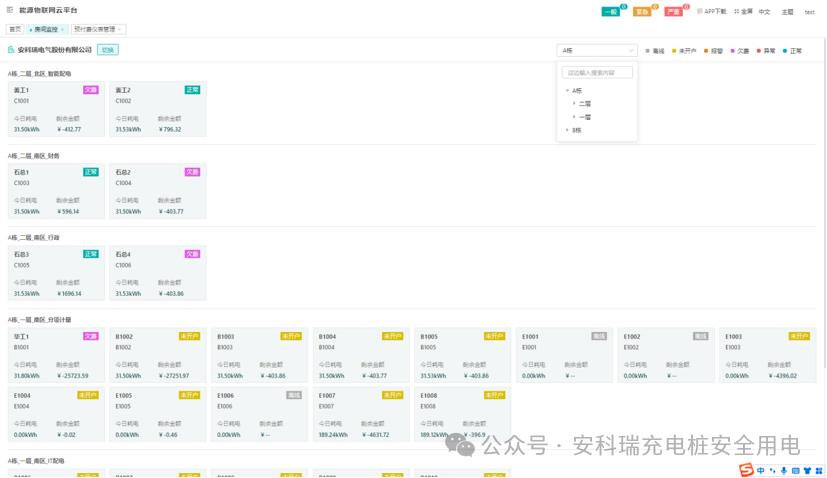
Task: Open the orange 紧急 alarm badge
Action: pyautogui.click(x=642, y=12)
